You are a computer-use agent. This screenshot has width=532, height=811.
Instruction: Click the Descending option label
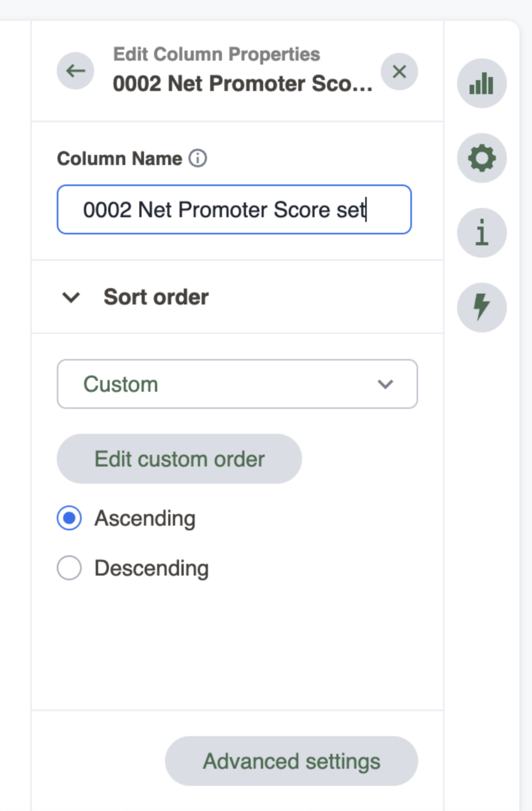152,568
